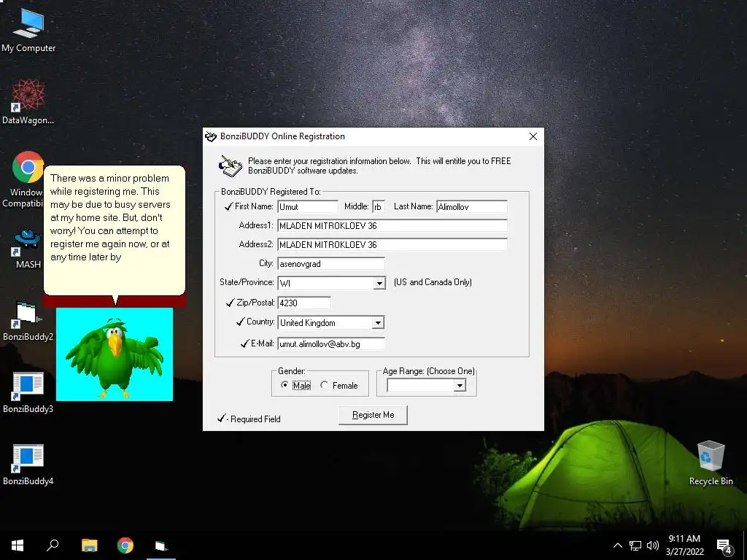Open the BonziBuddy2 desktop shortcut
The width and height of the screenshot is (747, 560).
pos(28,322)
